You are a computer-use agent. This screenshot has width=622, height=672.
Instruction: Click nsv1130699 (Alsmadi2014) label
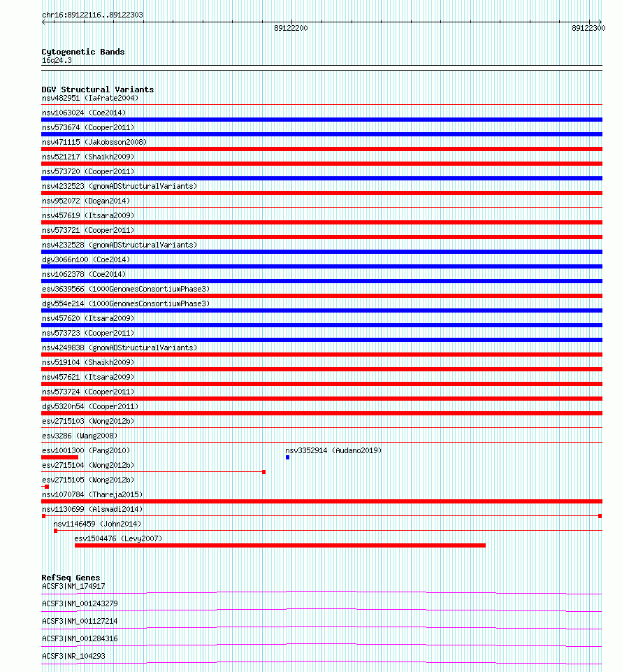(92, 509)
